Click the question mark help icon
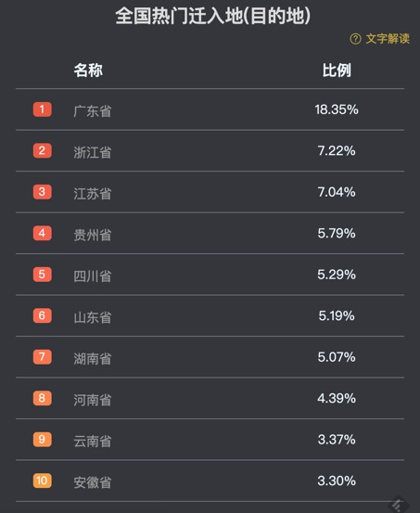Screen dimensions: 420x513 pyautogui.click(x=355, y=39)
